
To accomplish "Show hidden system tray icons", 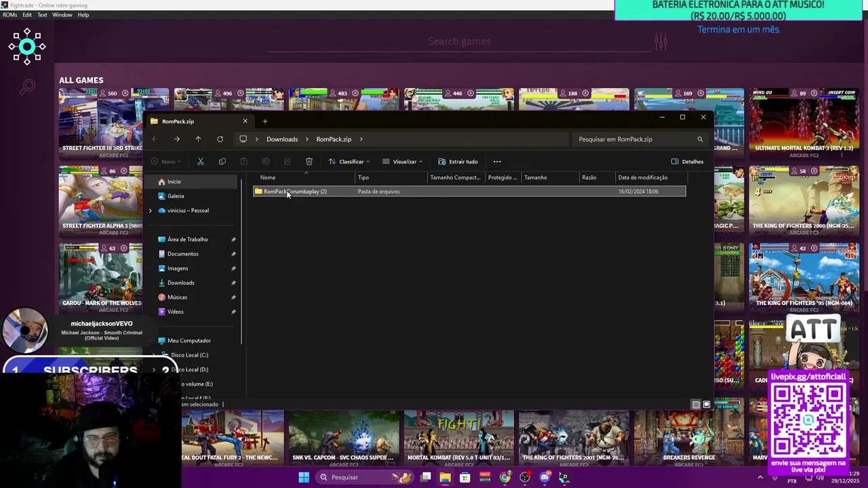I will (759, 477).
